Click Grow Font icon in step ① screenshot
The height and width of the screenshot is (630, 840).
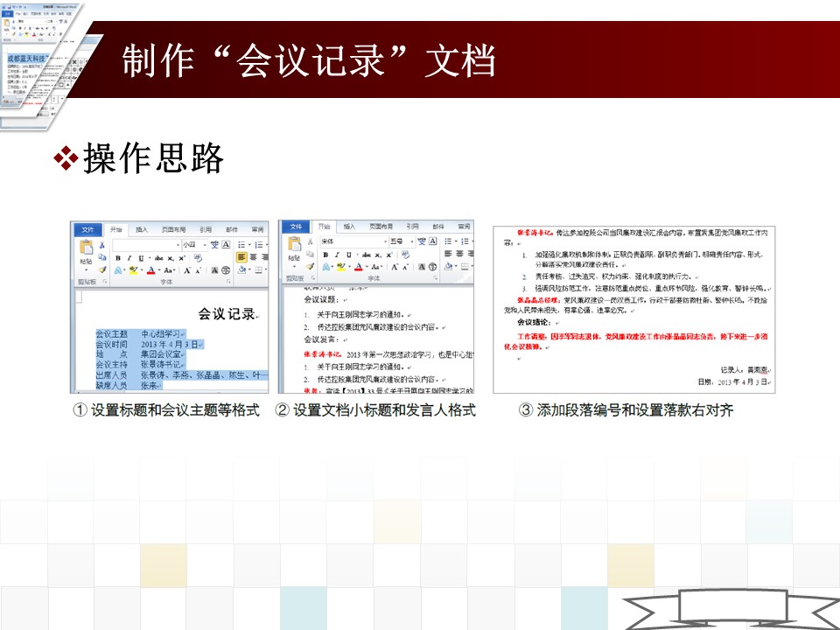(x=187, y=270)
